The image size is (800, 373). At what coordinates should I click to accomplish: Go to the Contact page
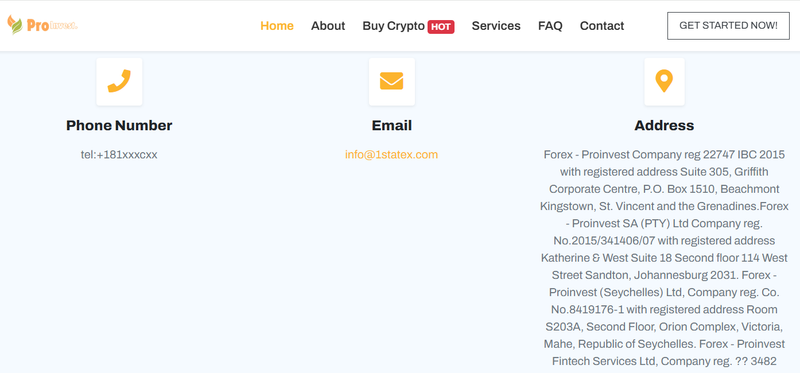pos(602,26)
